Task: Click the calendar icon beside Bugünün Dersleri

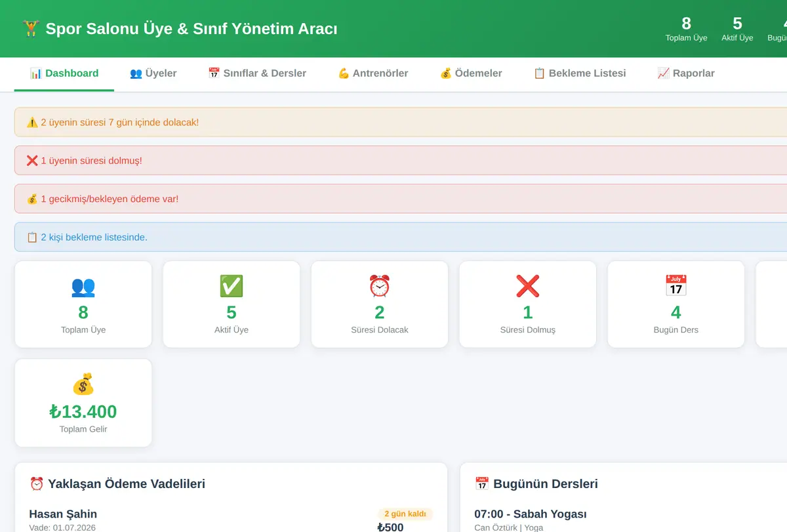Action: [482, 484]
